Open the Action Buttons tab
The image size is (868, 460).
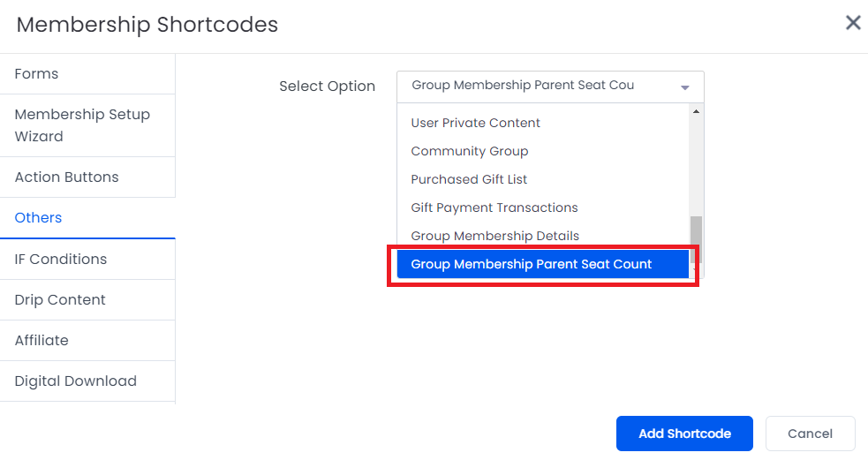[66, 177]
